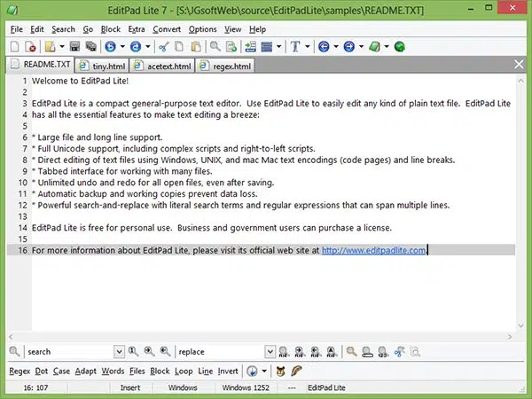Click the document with green arrow icon
Viewport: 532px width, 399px height.
[231, 46]
